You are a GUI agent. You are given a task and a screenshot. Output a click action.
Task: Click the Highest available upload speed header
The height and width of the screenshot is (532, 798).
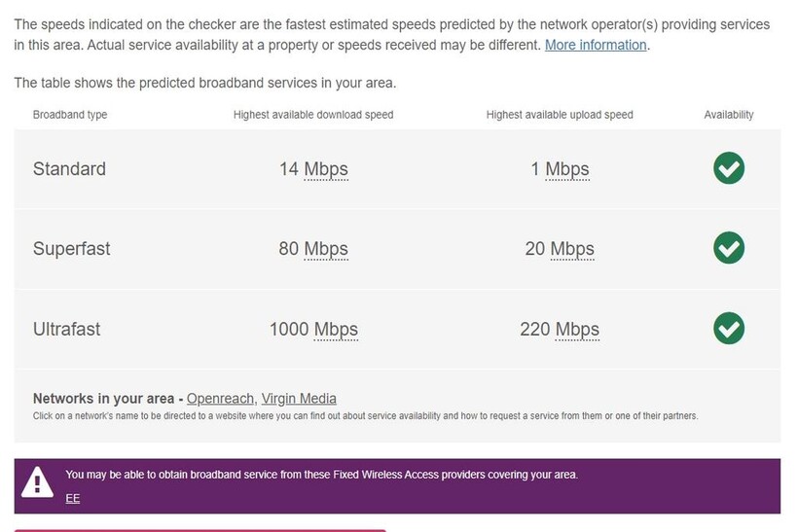(x=560, y=115)
